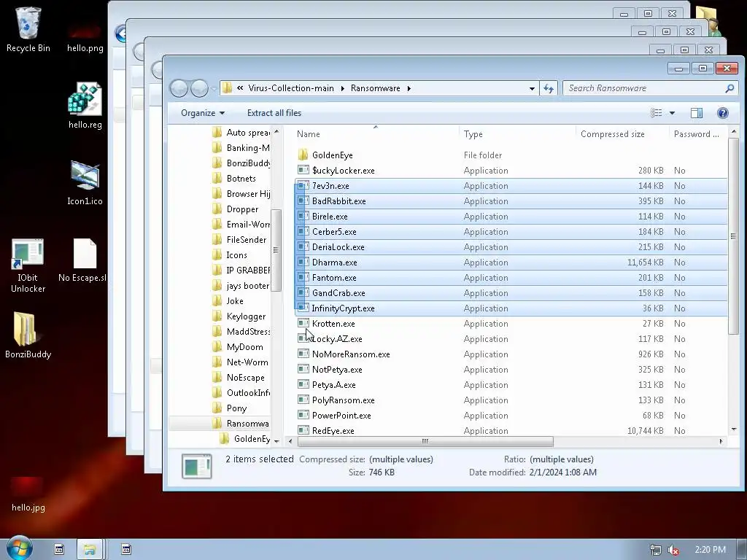The height and width of the screenshot is (560, 747).
Task: Click the navigation tree scrollbar thumb
Action: coord(276,250)
